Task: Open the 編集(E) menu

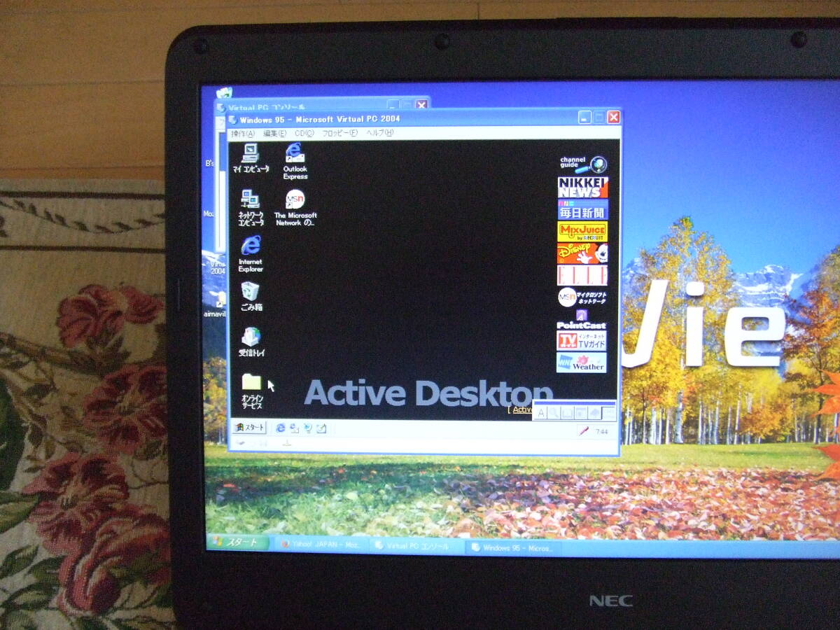Action: [274, 133]
